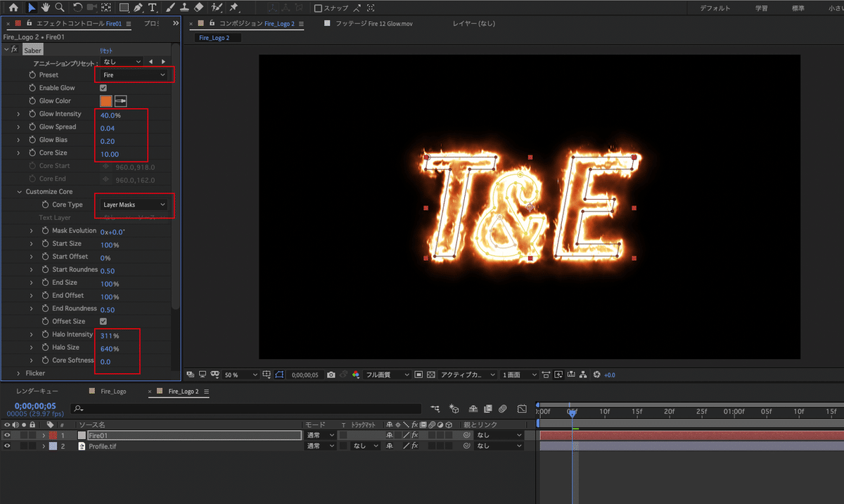The image size is (844, 504).
Task: Expand the Flicker property group
Action: (18, 373)
